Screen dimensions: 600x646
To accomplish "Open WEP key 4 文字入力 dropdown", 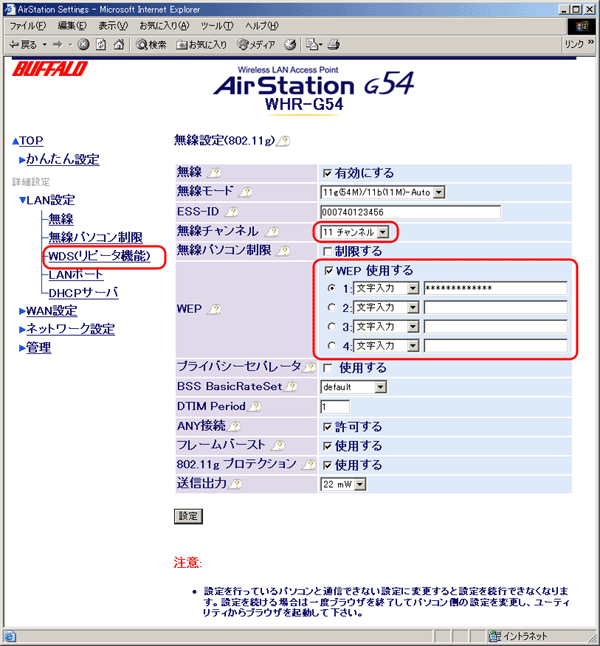I will point(386,346).
